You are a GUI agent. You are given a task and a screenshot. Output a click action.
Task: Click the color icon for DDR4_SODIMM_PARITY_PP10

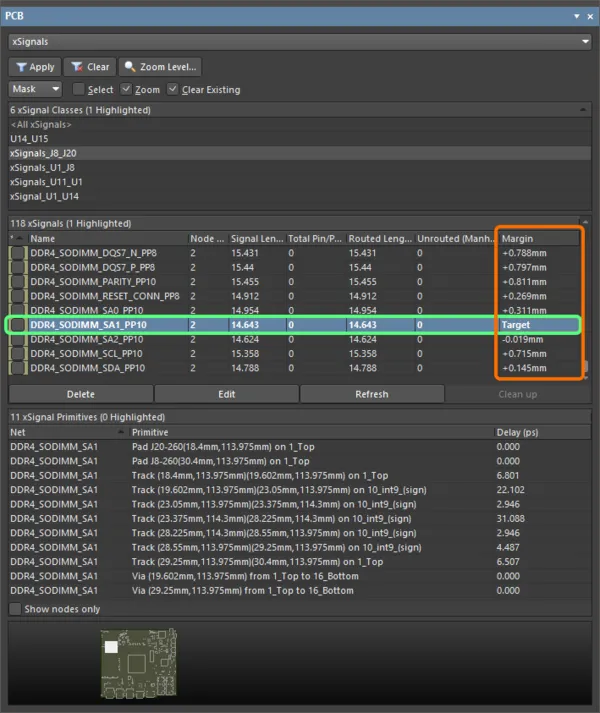[x=17, y=283]
